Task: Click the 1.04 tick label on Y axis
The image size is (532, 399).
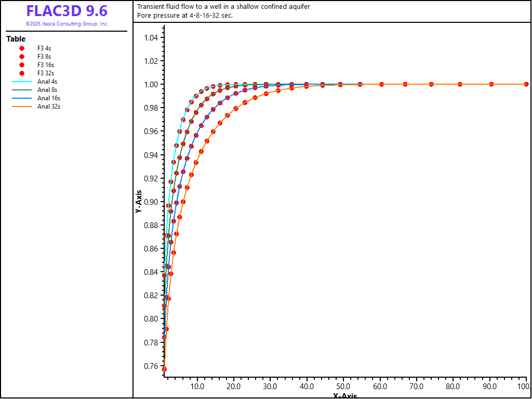Action: (151, 37)
